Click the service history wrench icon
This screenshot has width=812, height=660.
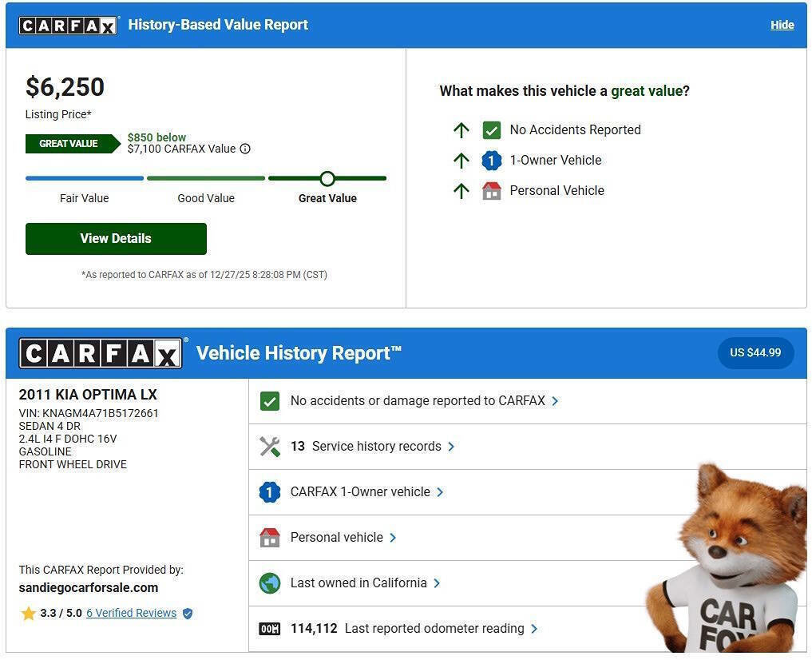coord(270,446)
